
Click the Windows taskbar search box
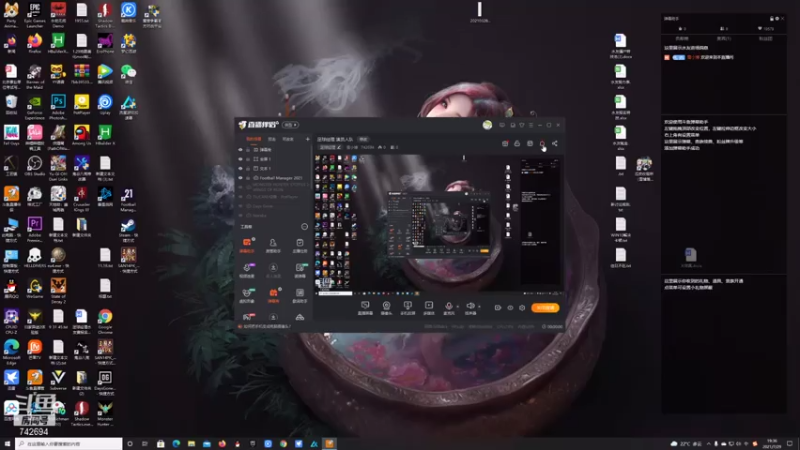click(x=69, y=444)
